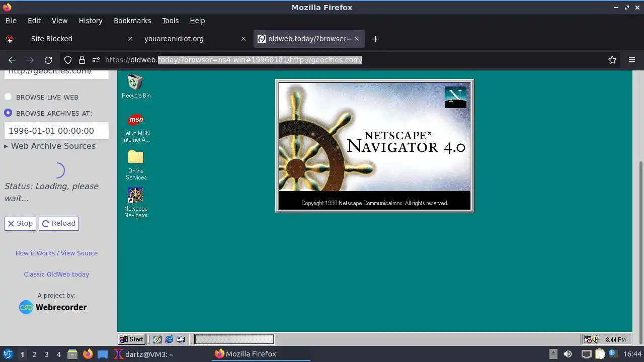
Task: Close the Site Blocked tab
Action: [x=130, y=39]
